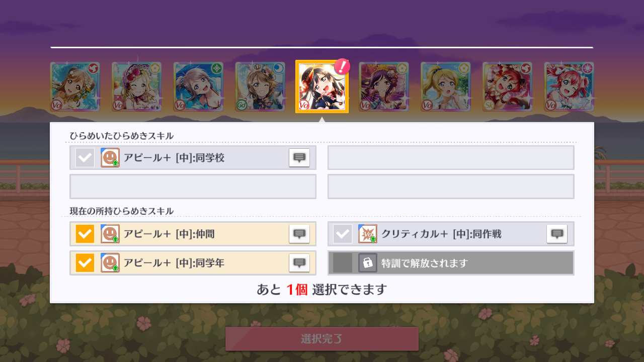Click the empty skill slot beside 同学校
Image resolution: width=644 pixels, height=362 pixels.
point(451,158)
